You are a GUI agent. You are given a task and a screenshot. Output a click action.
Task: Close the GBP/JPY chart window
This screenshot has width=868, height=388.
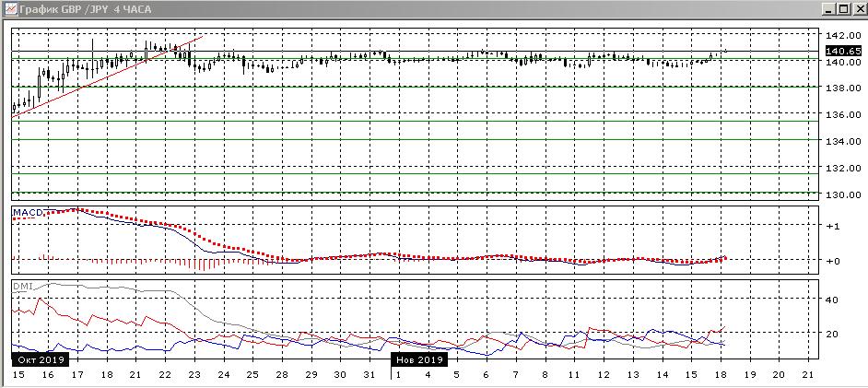pos(856,8)
